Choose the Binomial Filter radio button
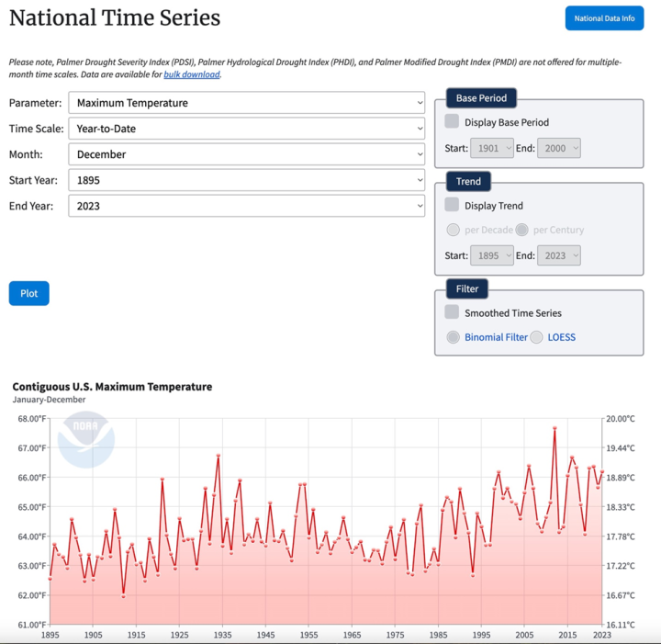This screenshot has width=661, height=644. (453, 337)
